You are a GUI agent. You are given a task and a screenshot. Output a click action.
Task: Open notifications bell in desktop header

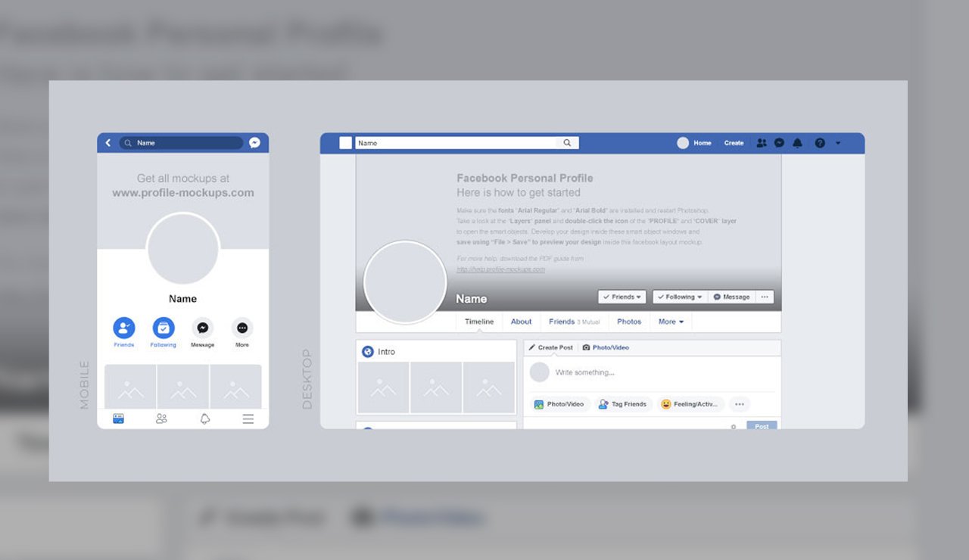(797, 143)
